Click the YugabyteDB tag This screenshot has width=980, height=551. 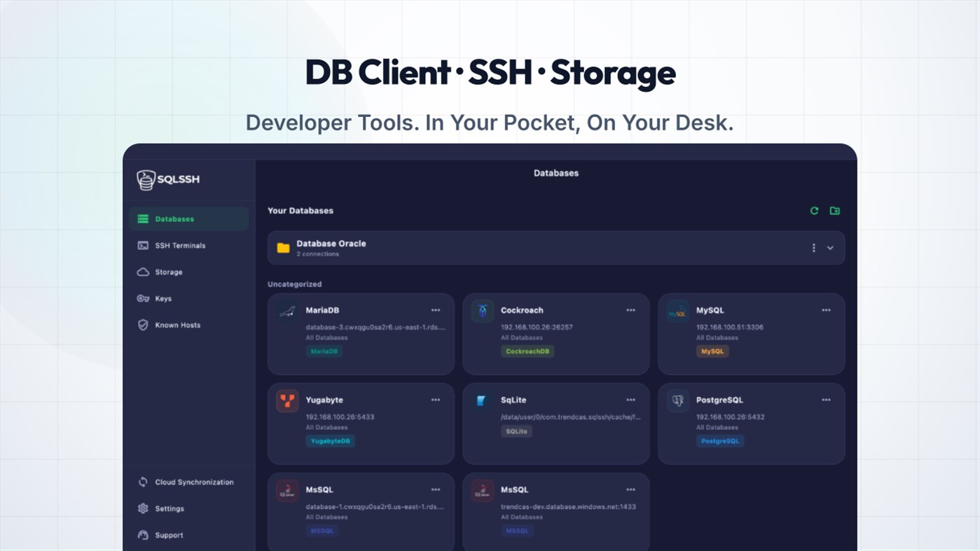coord(331,441)
